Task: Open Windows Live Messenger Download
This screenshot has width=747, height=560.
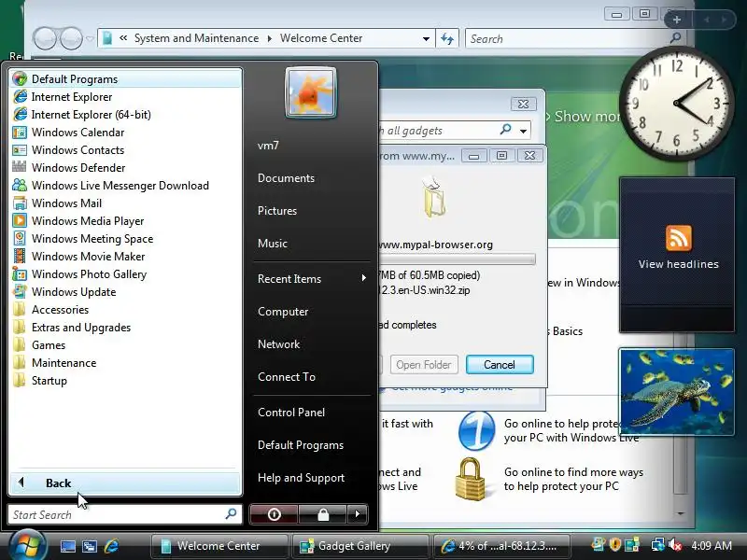Action: coord(126,185)
